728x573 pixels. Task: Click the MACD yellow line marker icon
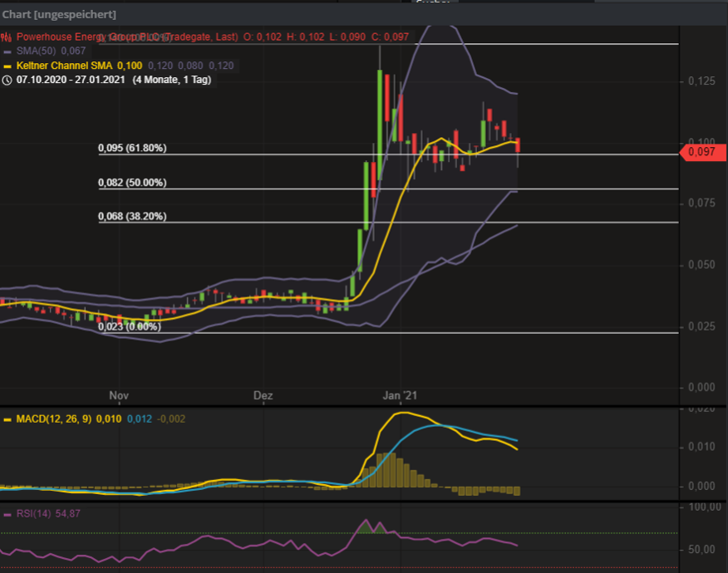[x=7, y=419]
